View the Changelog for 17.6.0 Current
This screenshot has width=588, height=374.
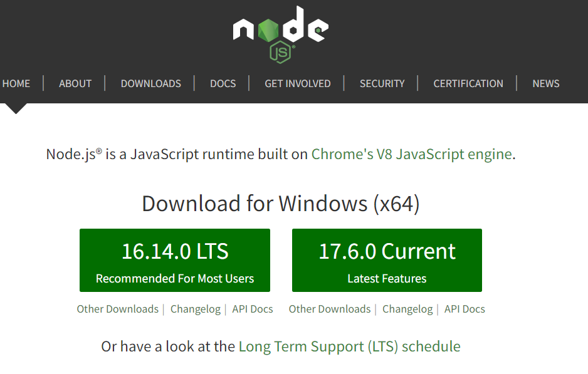pos(407,309)
